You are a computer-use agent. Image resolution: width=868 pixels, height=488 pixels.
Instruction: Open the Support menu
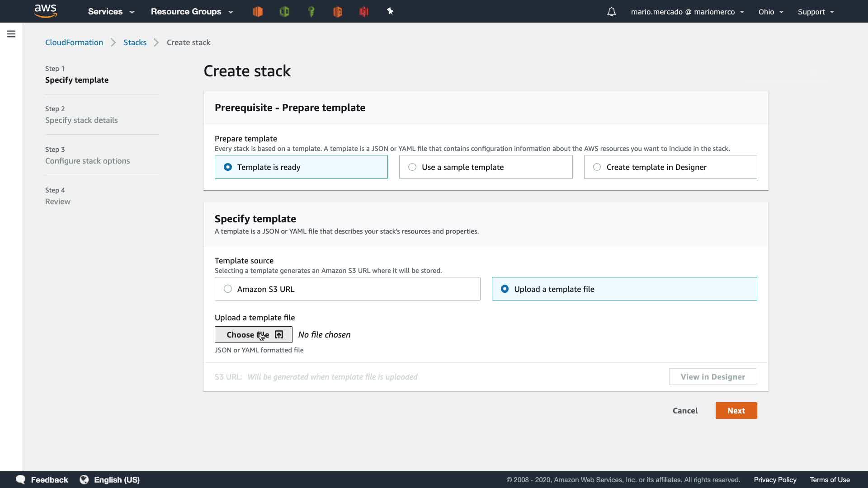pos(816,12)
